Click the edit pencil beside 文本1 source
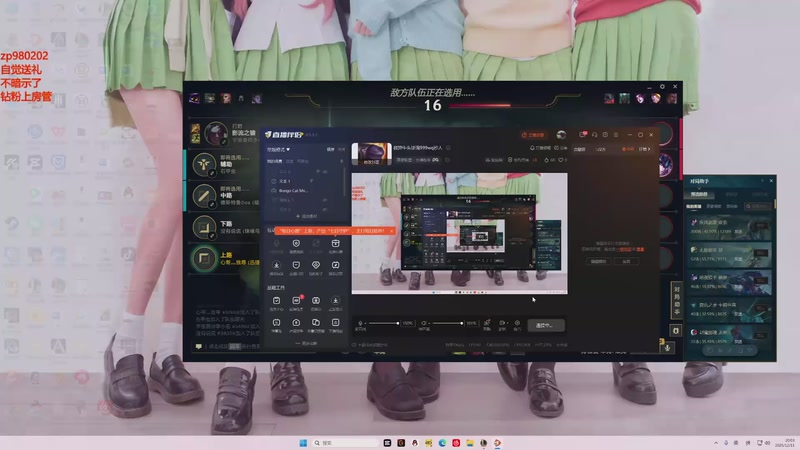This screenshot has width=800, height=450. [x=311, y=181]
